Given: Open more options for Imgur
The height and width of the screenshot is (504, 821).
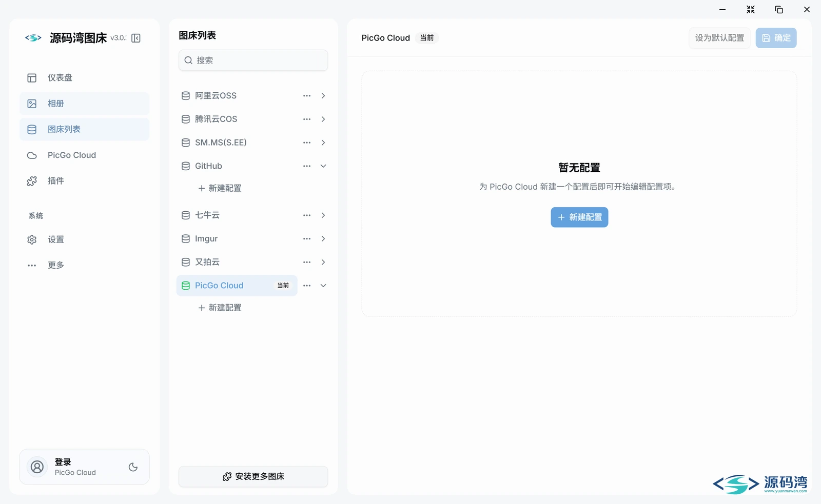Looking at the screenshot, I should coord(307,239).
